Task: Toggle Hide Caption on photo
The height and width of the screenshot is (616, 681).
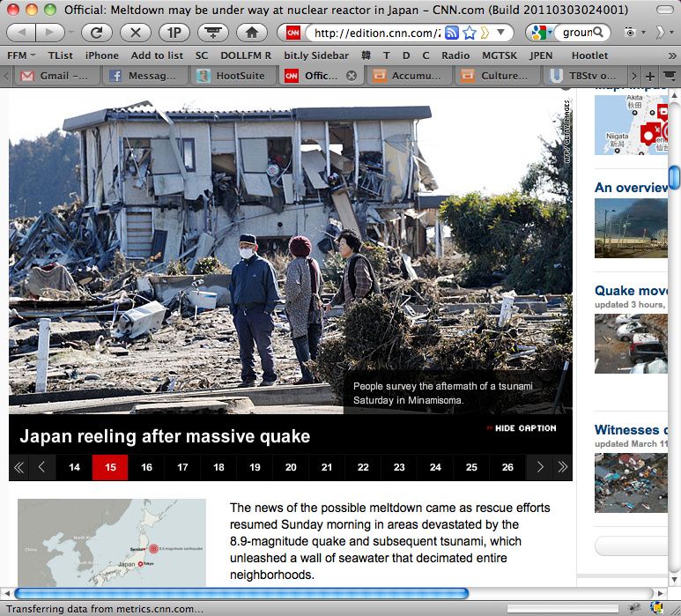Action: click(x=521, y=428)
